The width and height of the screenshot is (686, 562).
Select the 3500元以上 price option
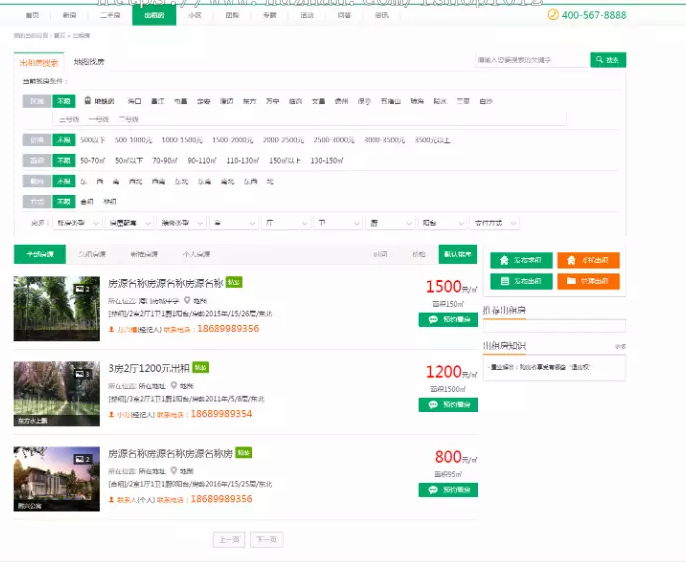click(432, 140)
